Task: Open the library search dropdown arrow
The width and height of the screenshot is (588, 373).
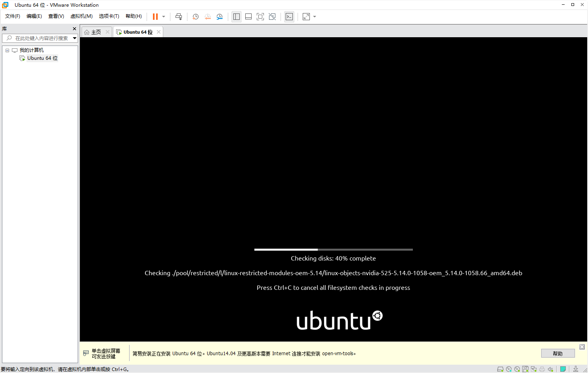Action: 74,38
